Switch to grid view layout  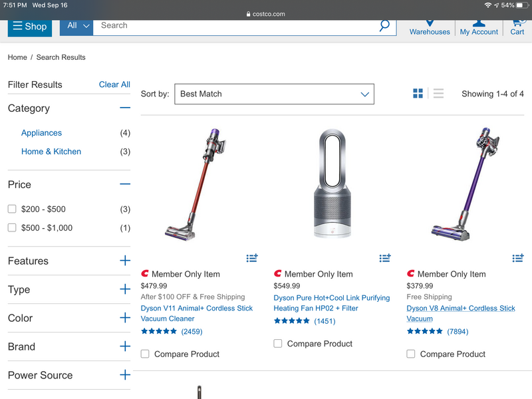(x=418, y=93)
